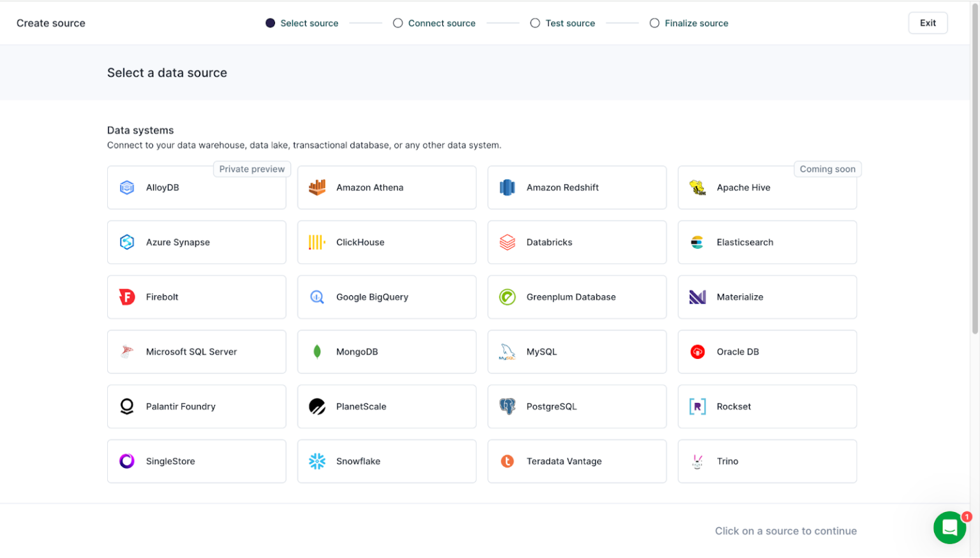Select the Google BigQuery magnifier icon
Screen dimensions: 980x558
(x=317, y=297)
